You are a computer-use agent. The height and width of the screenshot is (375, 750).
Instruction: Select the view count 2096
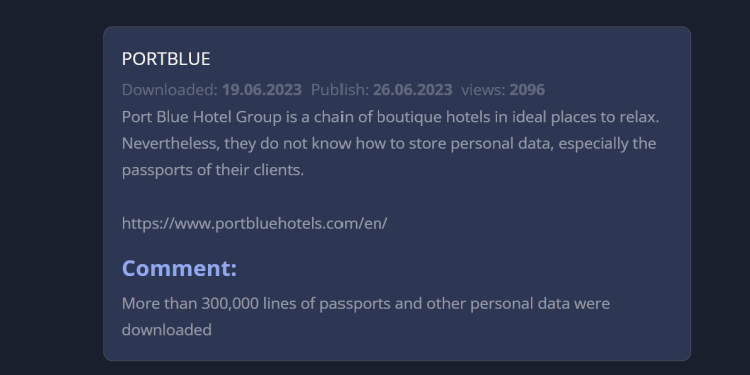point(527,89)
